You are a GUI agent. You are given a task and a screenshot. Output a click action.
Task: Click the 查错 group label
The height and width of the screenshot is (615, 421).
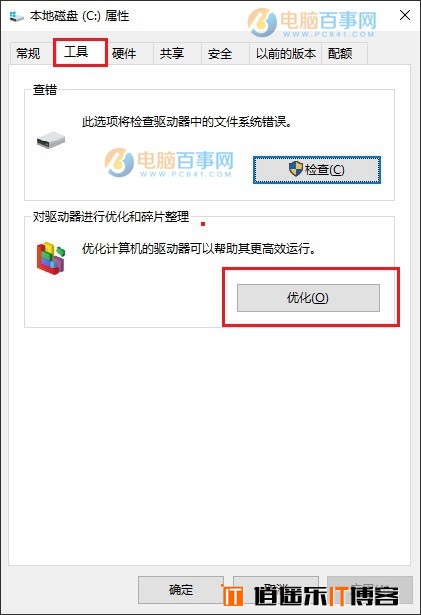45,90
